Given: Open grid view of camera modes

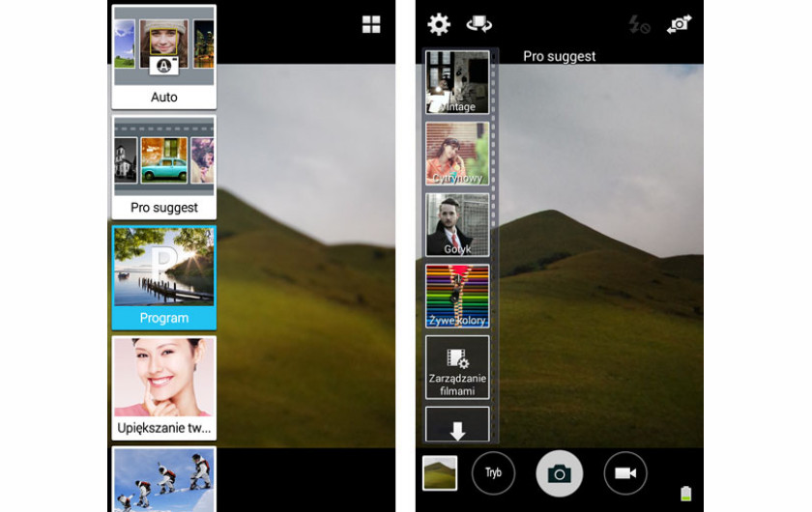Looking at the screenshot, I should 371,24.
